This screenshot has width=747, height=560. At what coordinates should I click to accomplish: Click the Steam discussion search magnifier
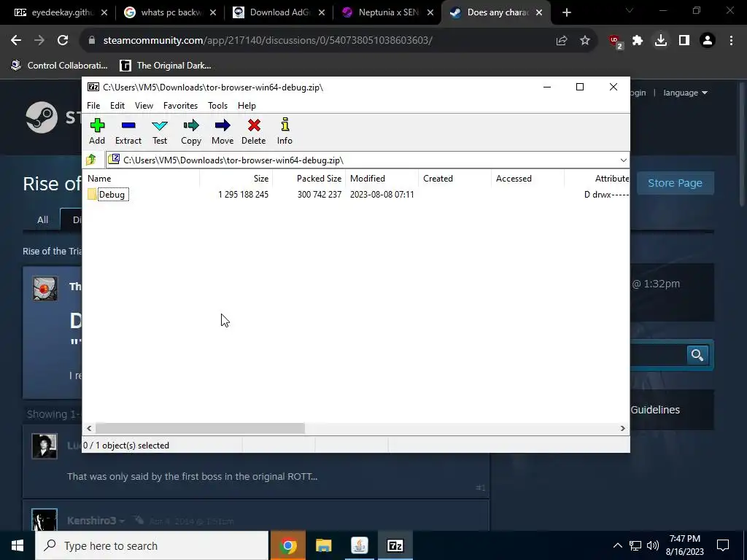[x=697, y=355]
